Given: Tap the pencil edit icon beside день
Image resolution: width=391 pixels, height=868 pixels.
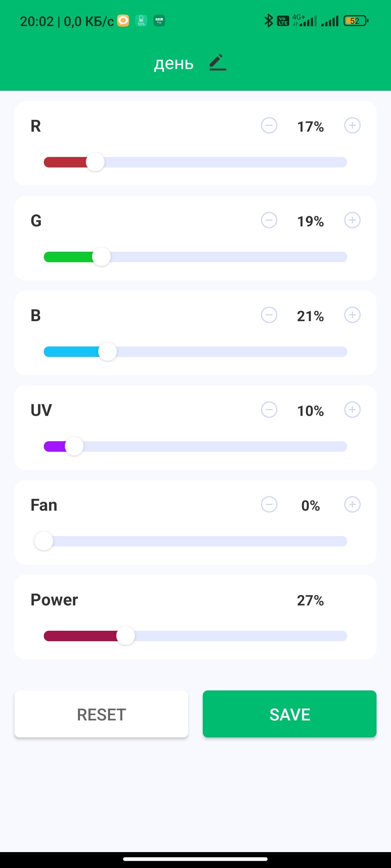Looking at the screenshot, I should [218, 63].
